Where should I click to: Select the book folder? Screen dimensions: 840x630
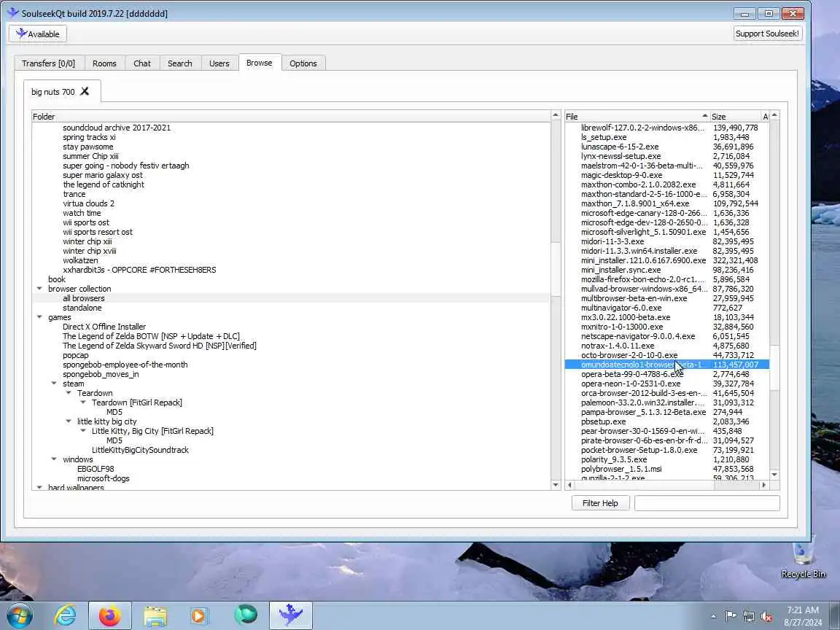pyautogui.click(x=57, y=279)
